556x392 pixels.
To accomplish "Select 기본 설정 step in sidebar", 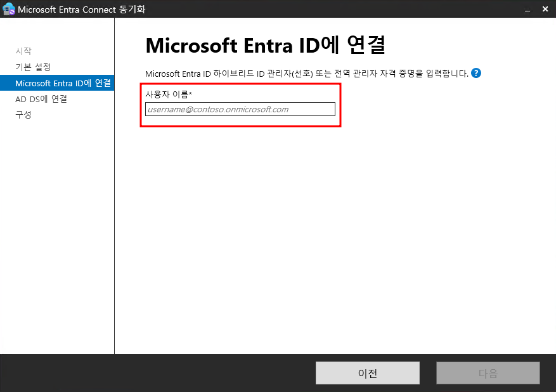I will click(33, 67).
